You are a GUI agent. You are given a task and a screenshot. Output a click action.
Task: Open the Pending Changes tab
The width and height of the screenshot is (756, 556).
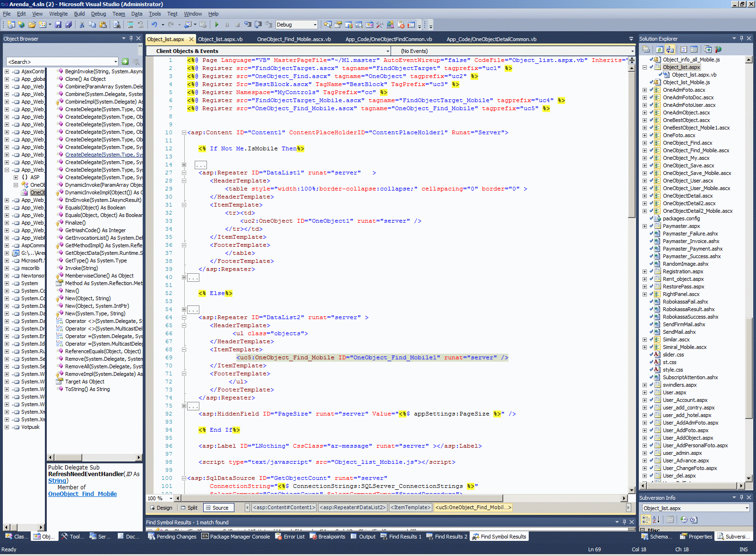coord(172,537)
